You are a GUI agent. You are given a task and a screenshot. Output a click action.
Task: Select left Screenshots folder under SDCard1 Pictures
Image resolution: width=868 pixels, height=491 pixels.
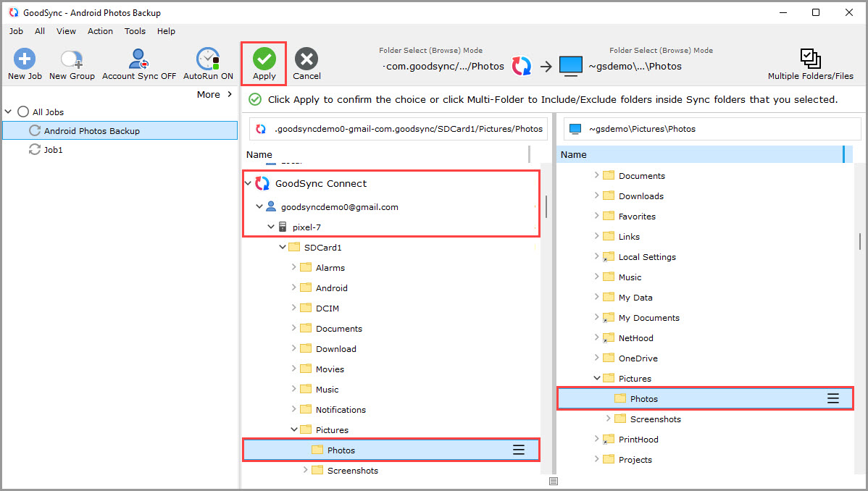point(353,471)
